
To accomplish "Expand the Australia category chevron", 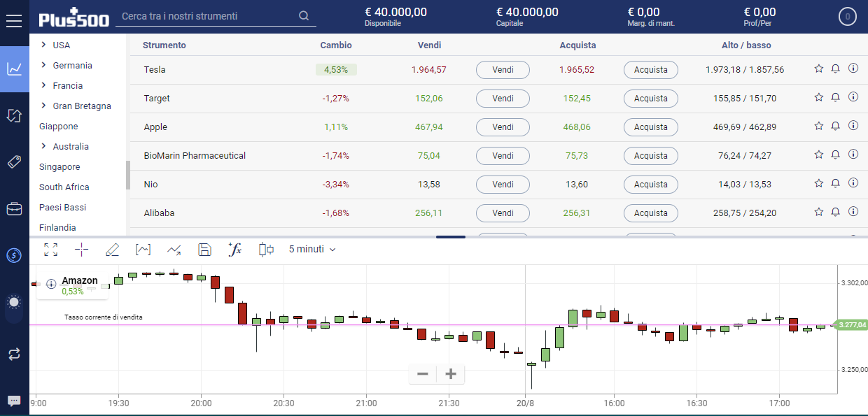I will 43,146.
